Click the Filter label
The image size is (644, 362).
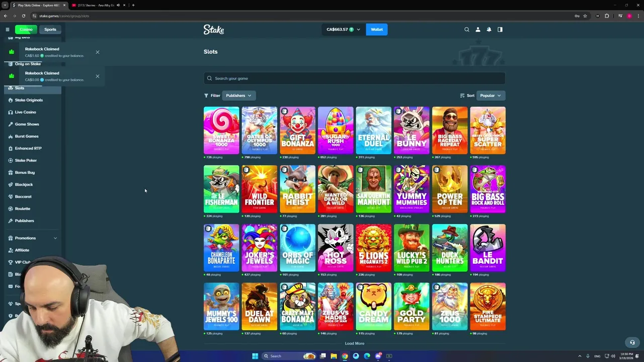(x=215, y=96)
